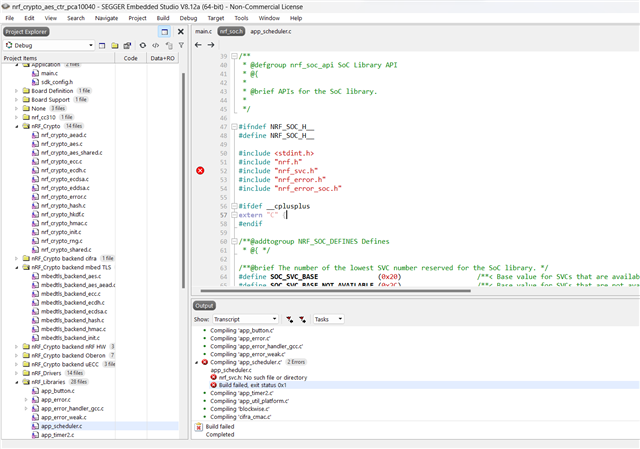Click the editor horizontal scrollbar
Screen dimensions: 640x449
click(x=336, y=291)
